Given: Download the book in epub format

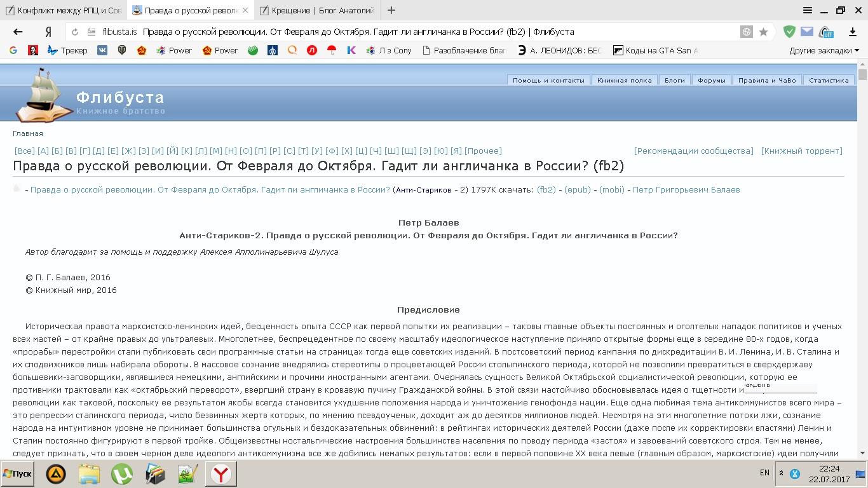Looking at the screenshot, I should click(578, 189).
